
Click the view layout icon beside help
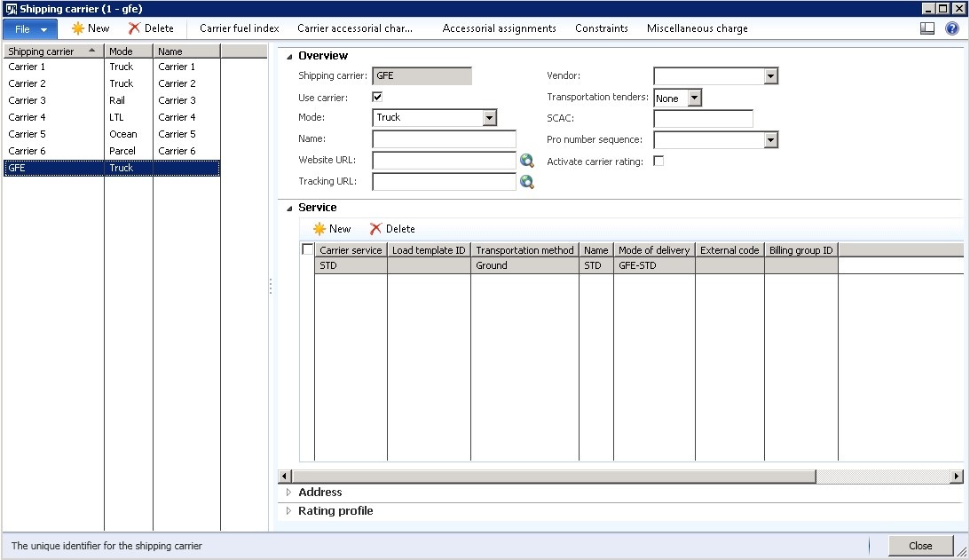(927, 28)
